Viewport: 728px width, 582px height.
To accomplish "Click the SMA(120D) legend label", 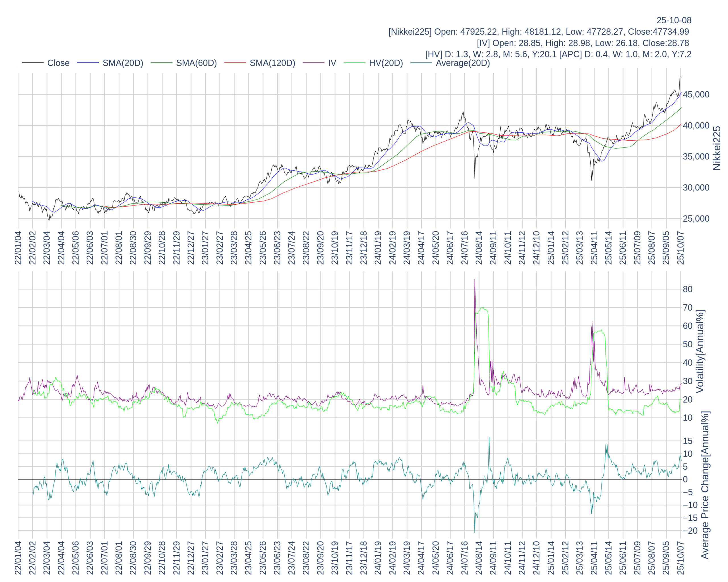I will pyautogui.click(x=272, y=63).
